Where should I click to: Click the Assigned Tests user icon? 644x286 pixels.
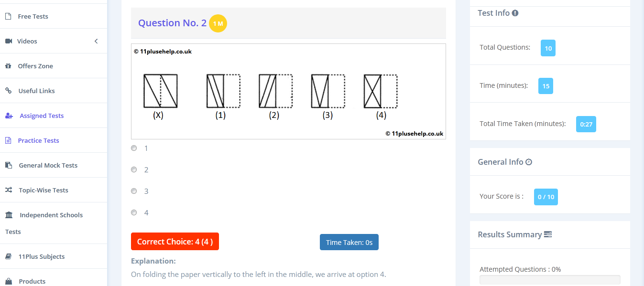pyautogui.click(x=9, y=116)
